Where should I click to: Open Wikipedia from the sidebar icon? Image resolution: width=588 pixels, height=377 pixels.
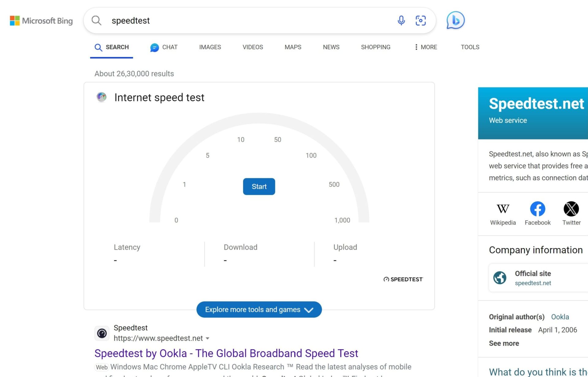pos(503,209)
